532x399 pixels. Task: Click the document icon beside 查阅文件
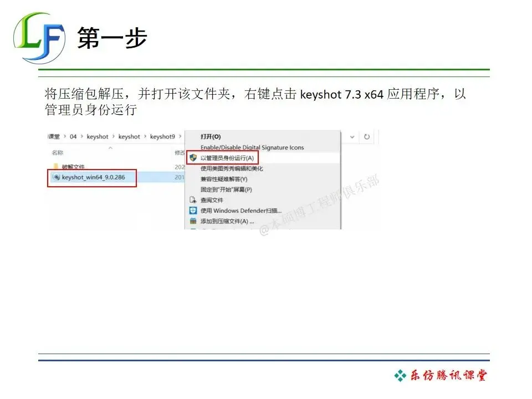coord(193,200)
